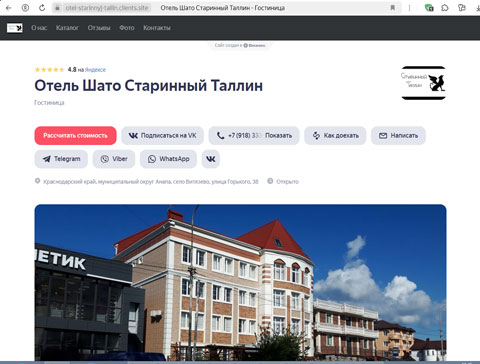
Task: Click Как доехать directions button
Action: click(335, 136)
